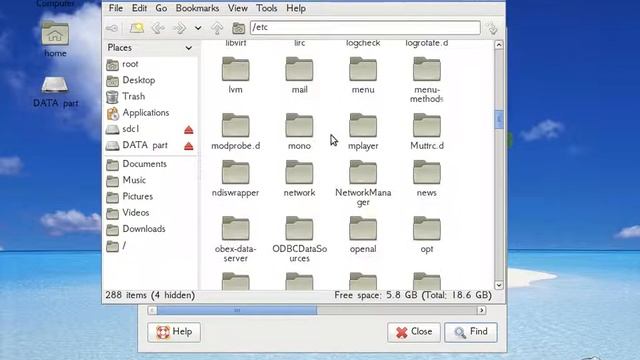Open the View menu

pos(238,8)
